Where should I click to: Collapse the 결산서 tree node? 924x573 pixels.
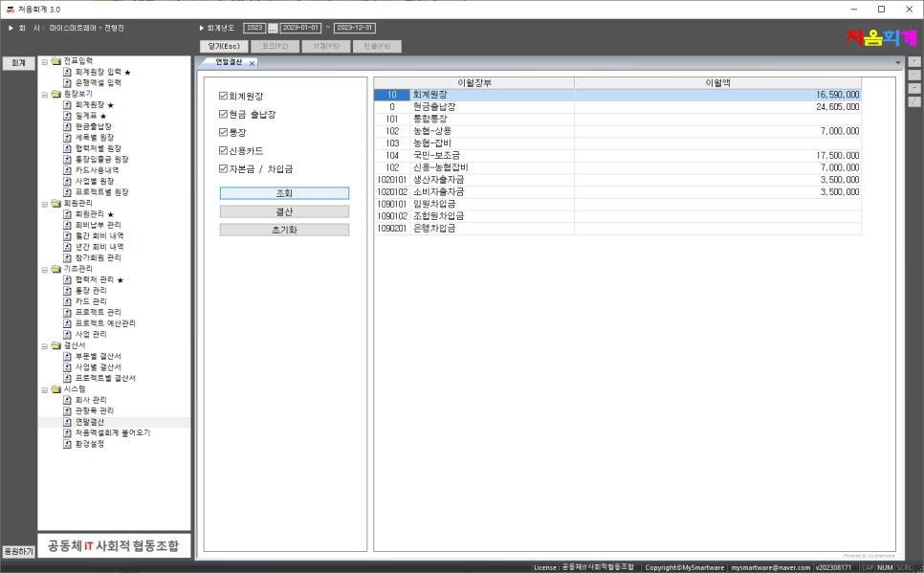[45, 346]
